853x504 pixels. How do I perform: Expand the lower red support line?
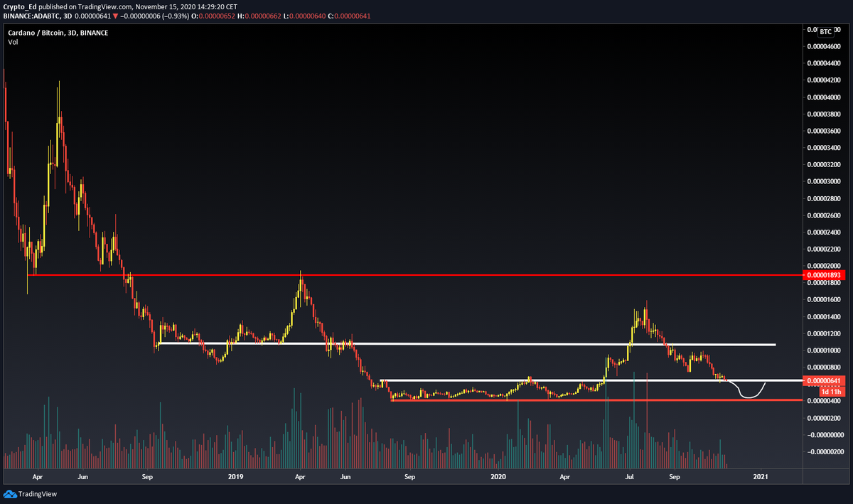(569, 400)
